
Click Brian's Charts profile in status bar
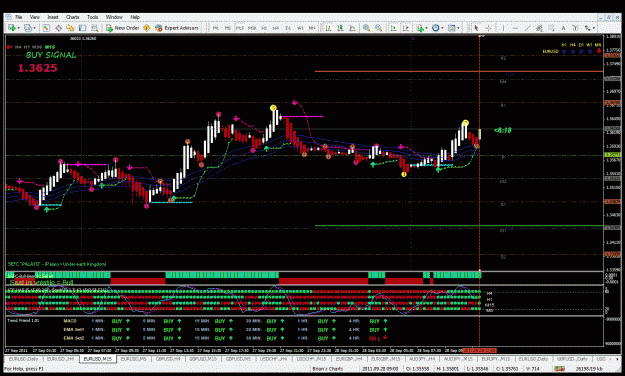click(328, 369)
